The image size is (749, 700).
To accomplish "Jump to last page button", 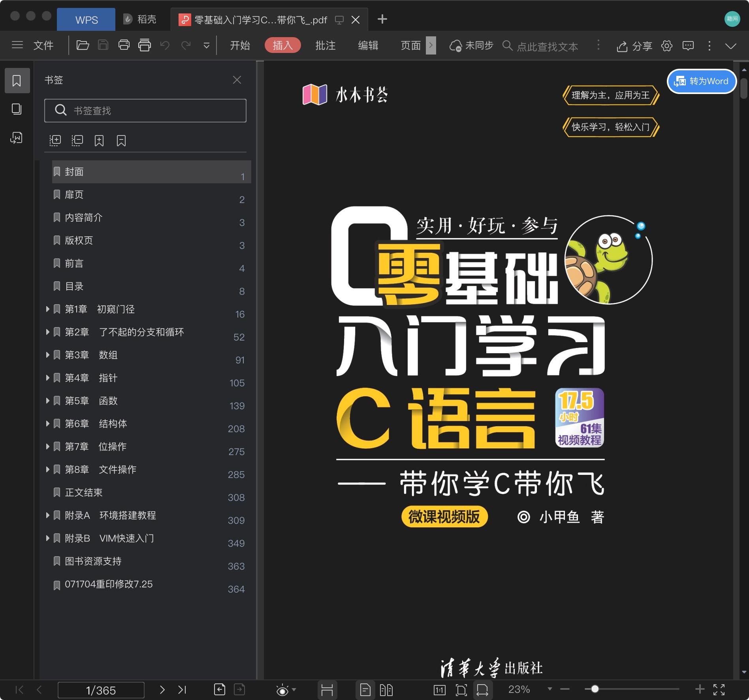I will (182, 690).
